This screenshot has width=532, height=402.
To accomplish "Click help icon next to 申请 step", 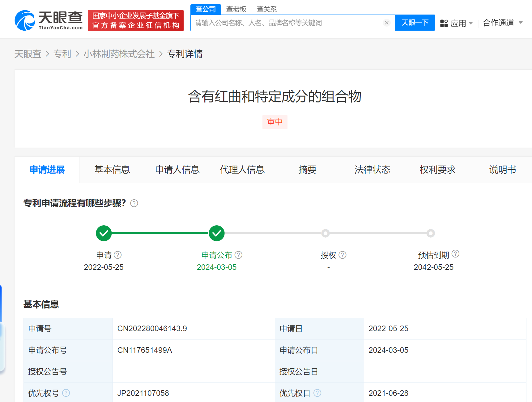I will [x=117, y=255].
